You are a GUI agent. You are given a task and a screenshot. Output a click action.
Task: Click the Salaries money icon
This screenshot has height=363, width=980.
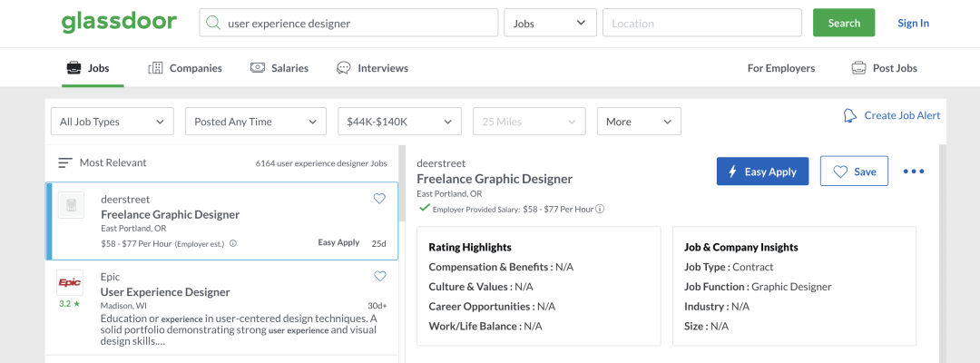(258, 68)
